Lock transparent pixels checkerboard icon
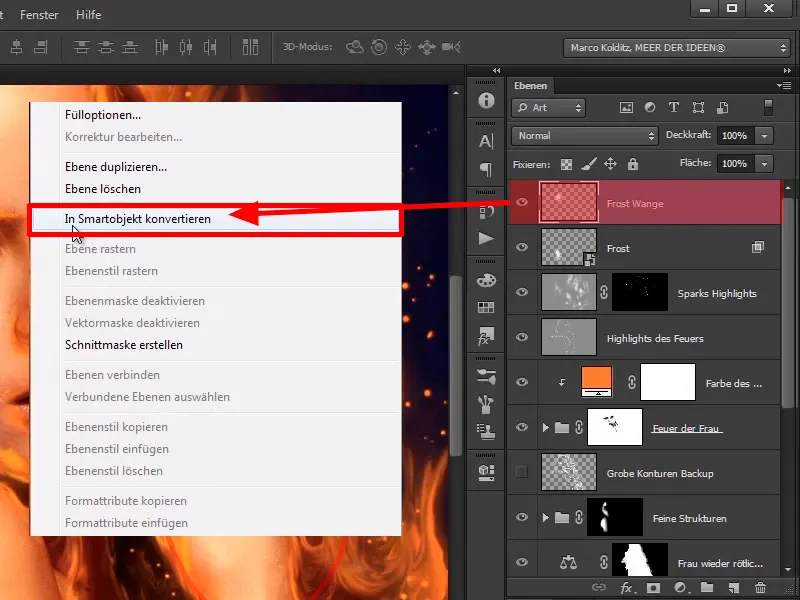Viewport: 800px width, 600px height. (566, 164)
